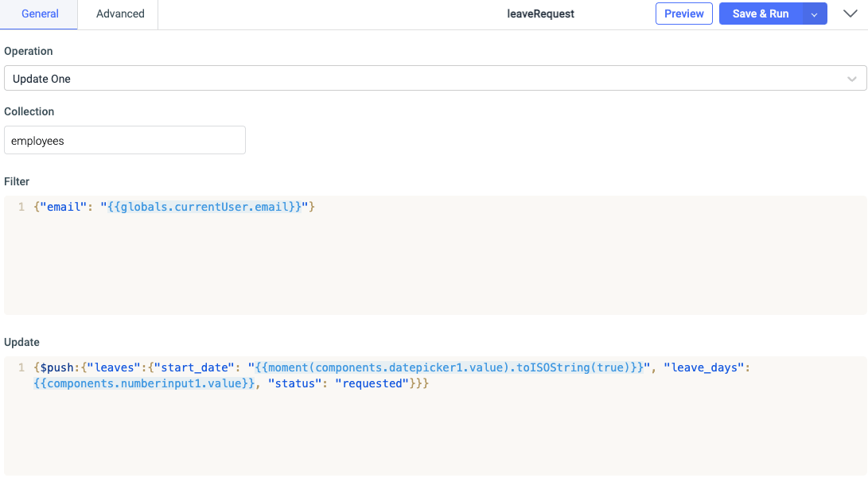
Task: Click the Preview button
Action: [683, 14]
